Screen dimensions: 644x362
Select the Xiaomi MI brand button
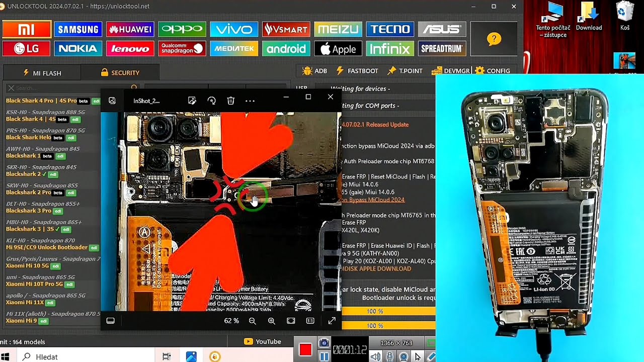tap(27, 30)
